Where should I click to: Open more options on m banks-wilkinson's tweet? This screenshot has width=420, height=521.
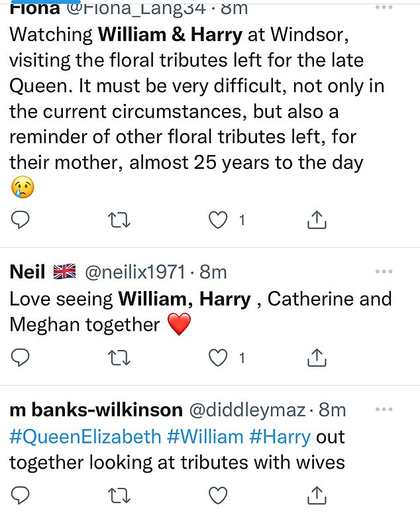(384, 410)
